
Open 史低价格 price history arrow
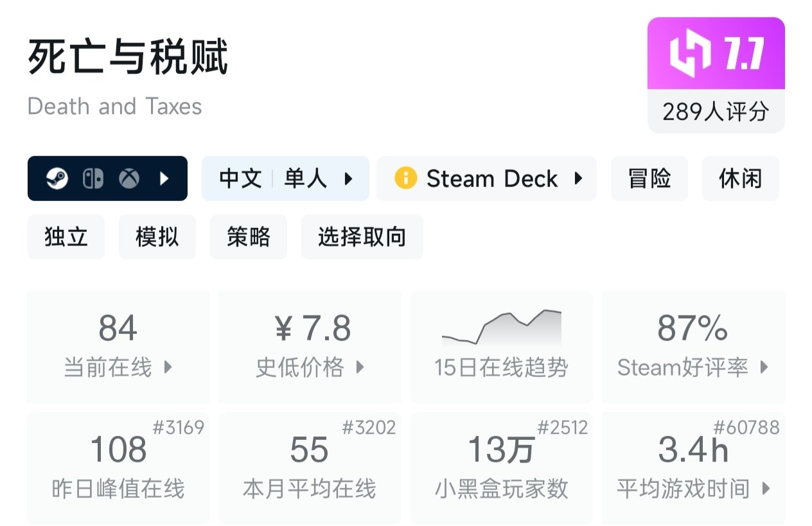[x=360, y=367]
